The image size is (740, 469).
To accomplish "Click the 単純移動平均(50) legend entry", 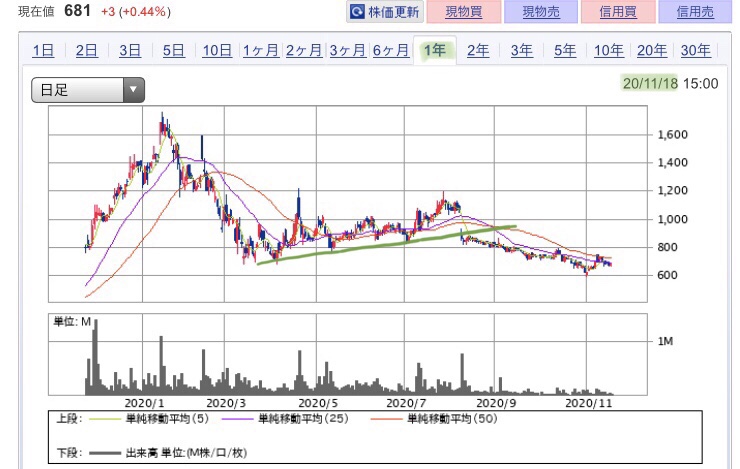I will point(452,419).
